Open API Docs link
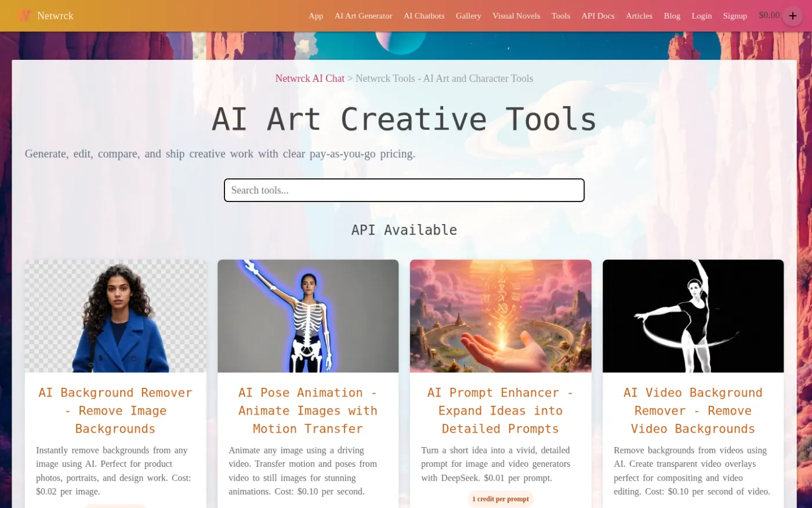This screenshot has width=812, height=508. pyautogui.click(x=598, y=16)
